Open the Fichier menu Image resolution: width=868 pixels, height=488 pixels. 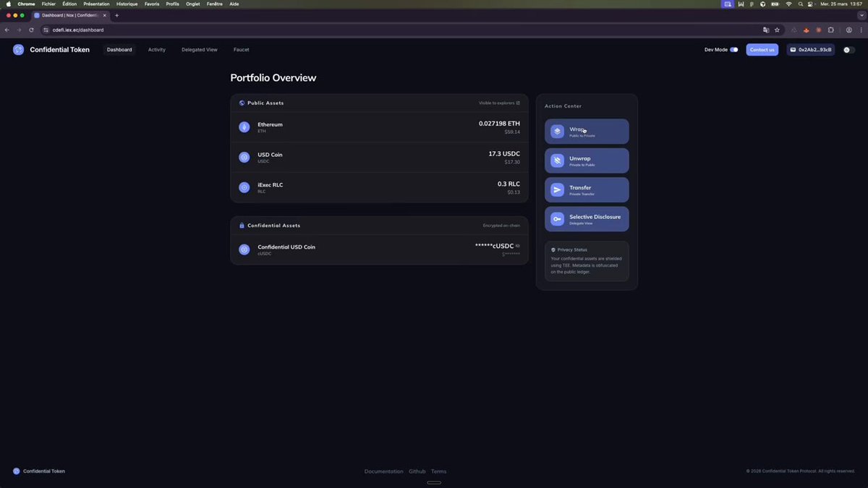tap(48, 4)
